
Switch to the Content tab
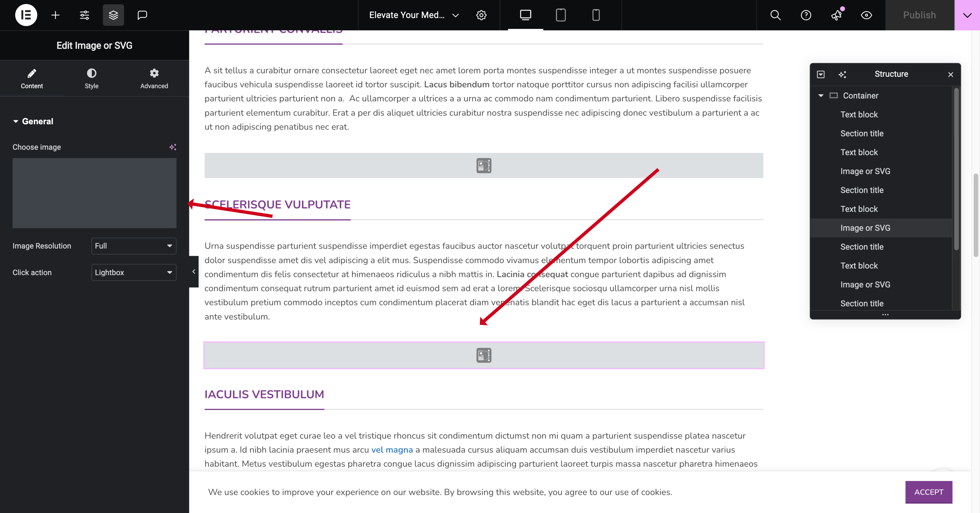coord(32,79)
